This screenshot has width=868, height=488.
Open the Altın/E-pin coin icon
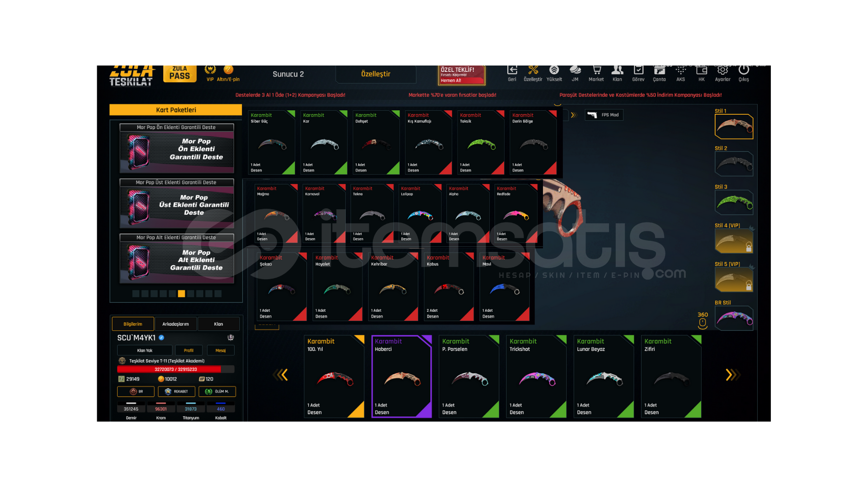[x=228, y=70]
